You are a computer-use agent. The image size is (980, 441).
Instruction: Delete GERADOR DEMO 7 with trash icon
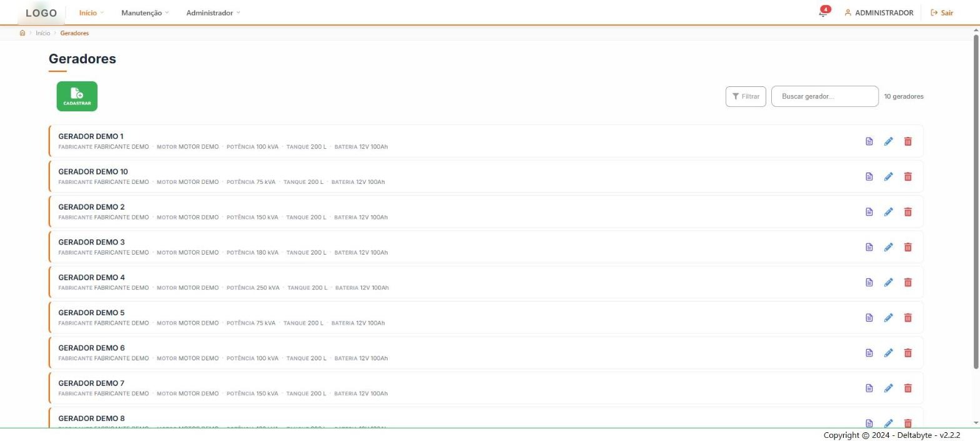tap(908, 388)
